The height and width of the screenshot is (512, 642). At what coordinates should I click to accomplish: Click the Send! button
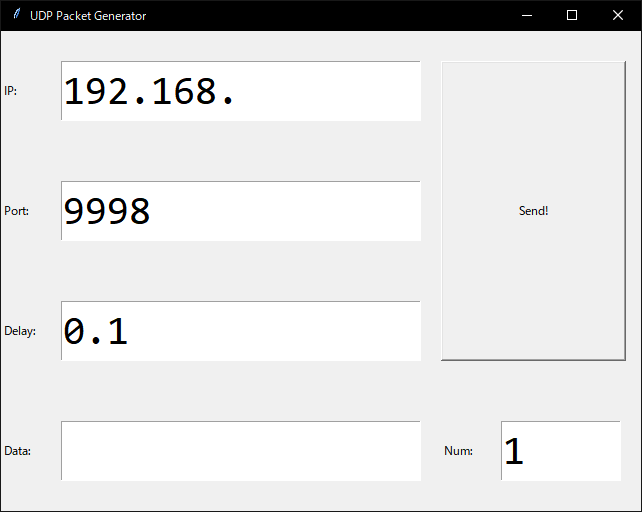[x=533, y=211]
